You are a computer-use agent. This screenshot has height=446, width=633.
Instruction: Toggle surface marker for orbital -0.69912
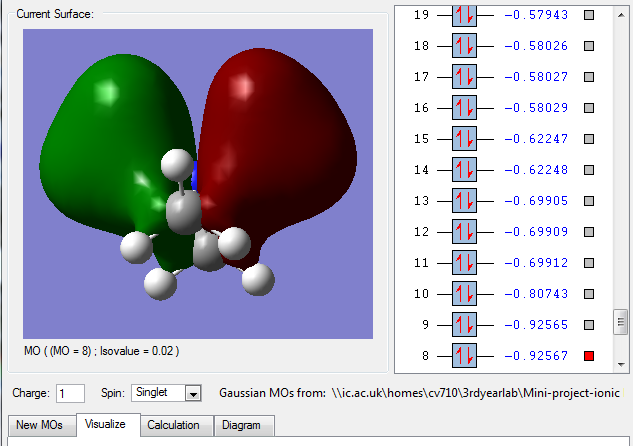pos(589,263)
